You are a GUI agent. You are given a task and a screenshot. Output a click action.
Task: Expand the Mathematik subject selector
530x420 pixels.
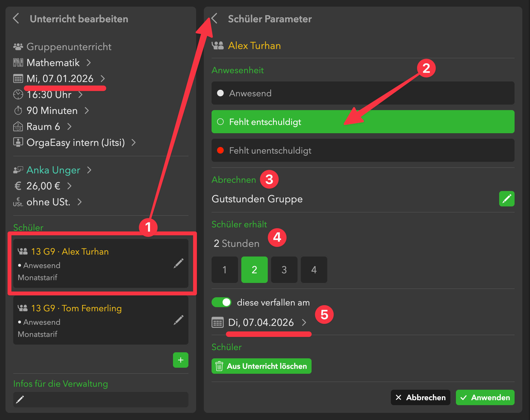(x=53, y=63)
